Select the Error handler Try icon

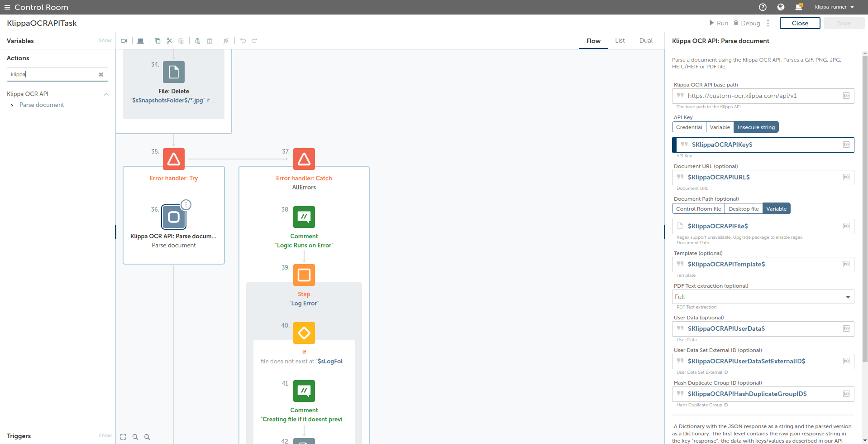pos(174,159)
